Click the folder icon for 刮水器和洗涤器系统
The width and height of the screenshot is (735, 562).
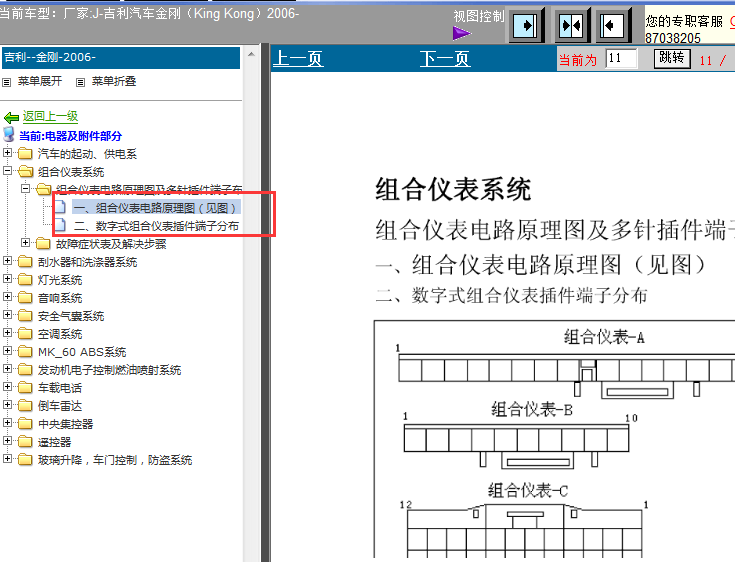(25, 262)
